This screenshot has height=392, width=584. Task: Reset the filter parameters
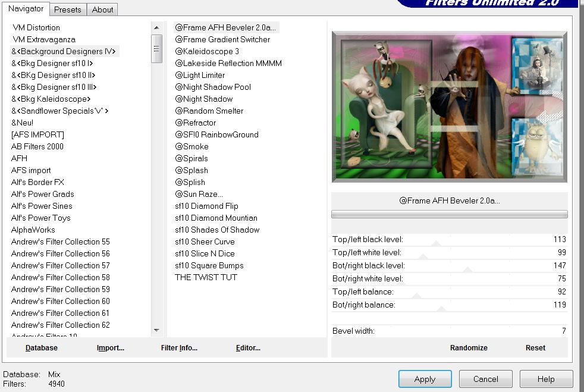pyautogui.click(x=535, y=347)
